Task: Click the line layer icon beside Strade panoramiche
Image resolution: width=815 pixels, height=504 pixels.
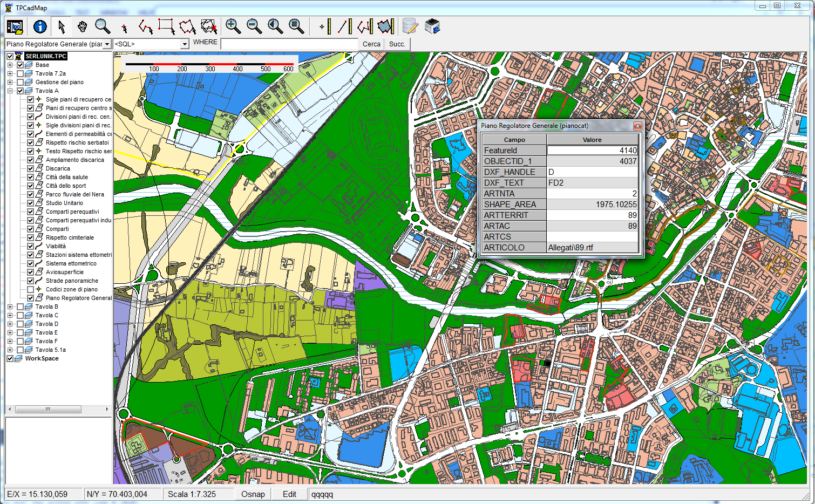Action: (x=39, y=281)
